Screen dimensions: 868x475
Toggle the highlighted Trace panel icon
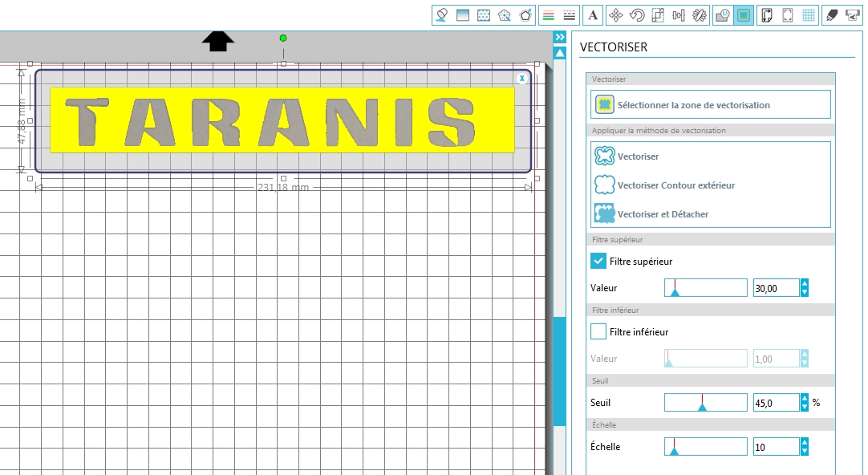coord(744,15)
